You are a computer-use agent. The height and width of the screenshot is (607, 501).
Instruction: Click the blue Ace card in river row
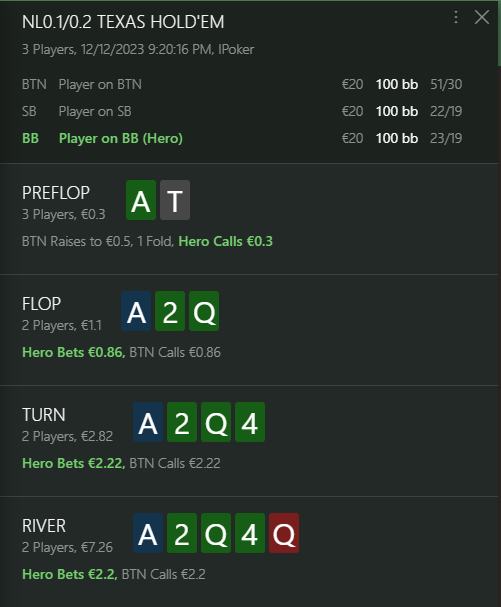click(x=148, y=533)
